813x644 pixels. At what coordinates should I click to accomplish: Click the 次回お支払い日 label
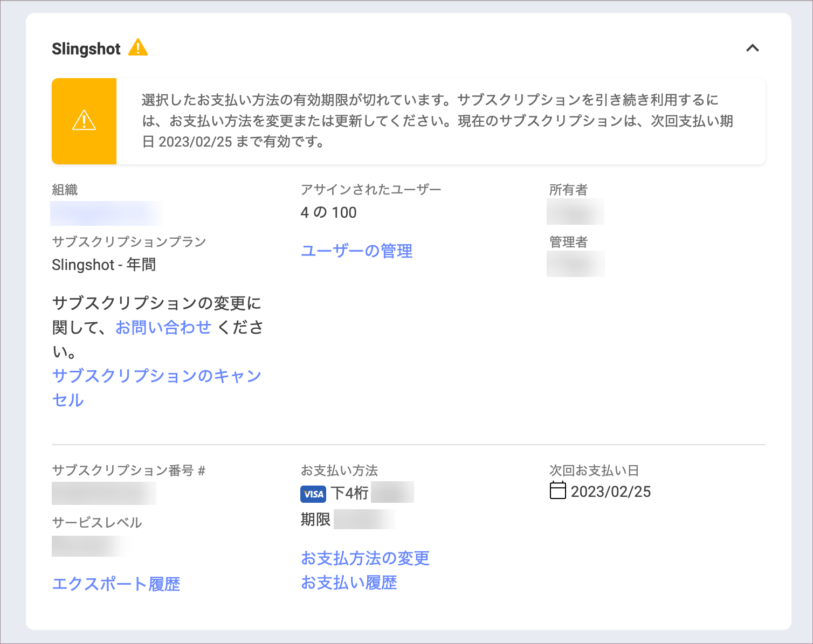[594, 470]
